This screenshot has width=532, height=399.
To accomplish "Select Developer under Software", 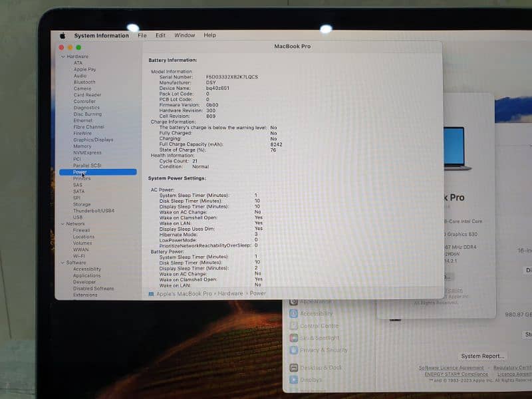I will tap(84, 282).
